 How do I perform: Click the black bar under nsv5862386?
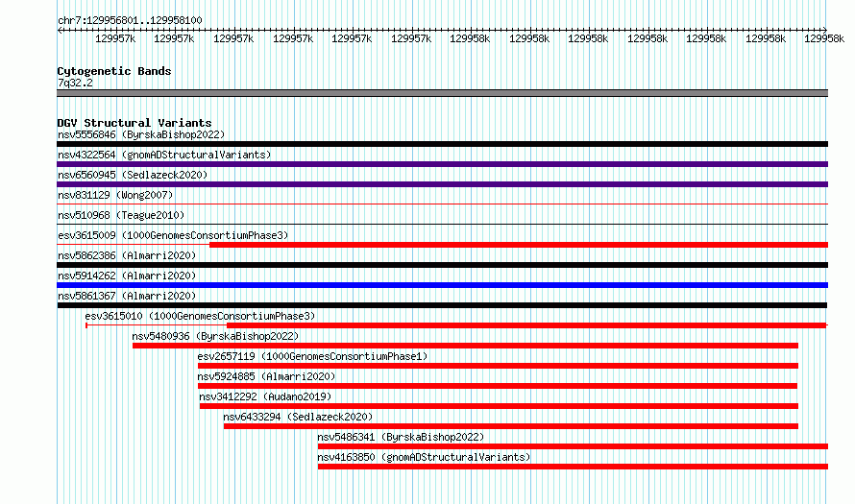pos(442,265)
